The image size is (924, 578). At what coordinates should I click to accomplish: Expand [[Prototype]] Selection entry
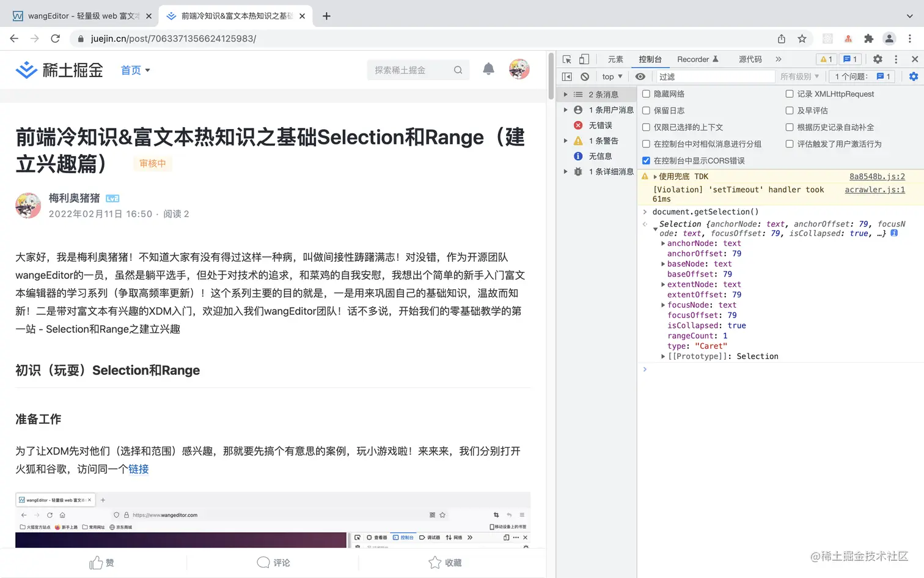(x=663, y=357)
